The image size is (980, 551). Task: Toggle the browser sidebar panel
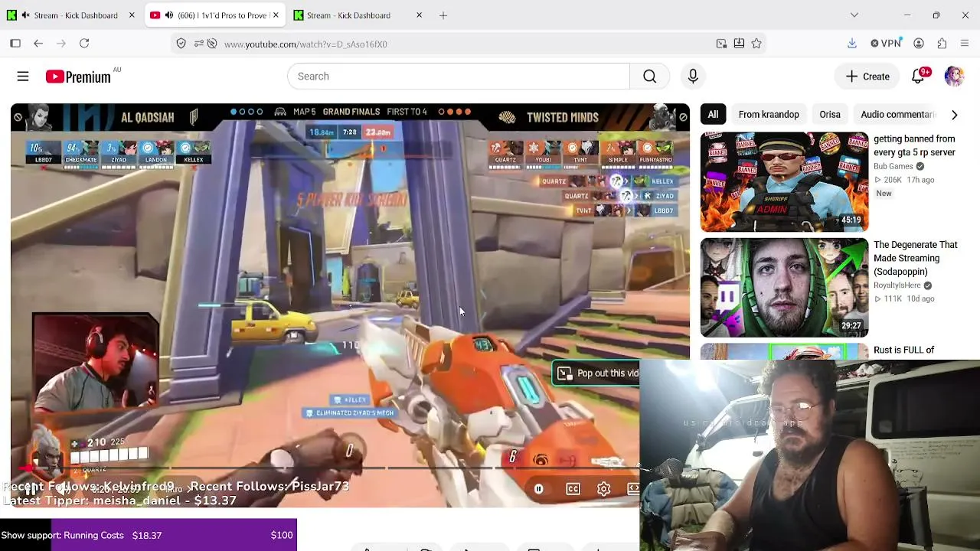[x=15, y=44]
